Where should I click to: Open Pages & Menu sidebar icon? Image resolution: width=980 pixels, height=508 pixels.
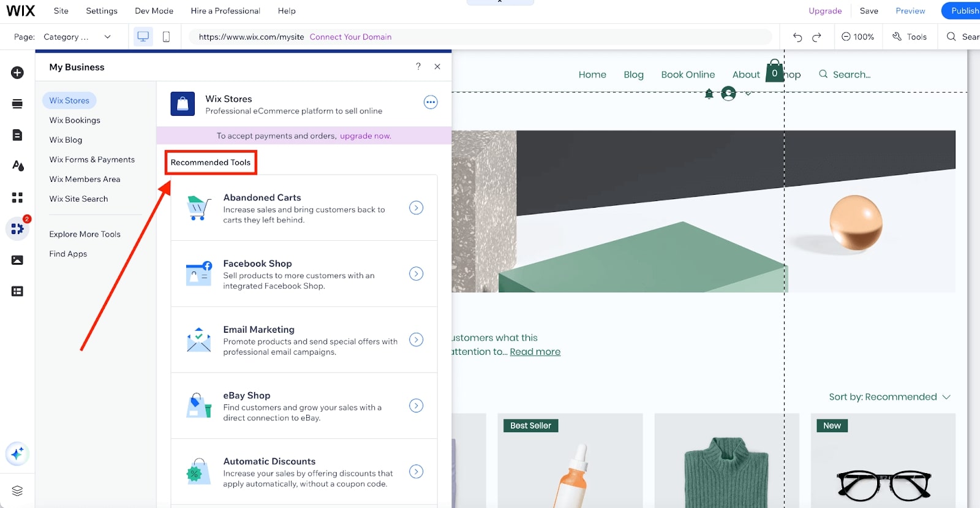17,135
